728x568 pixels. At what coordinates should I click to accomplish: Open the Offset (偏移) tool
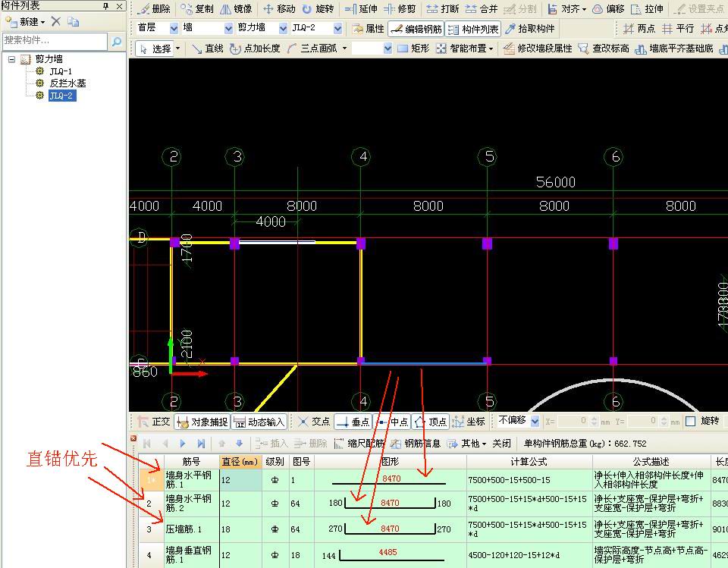click(x=610, y=9)
